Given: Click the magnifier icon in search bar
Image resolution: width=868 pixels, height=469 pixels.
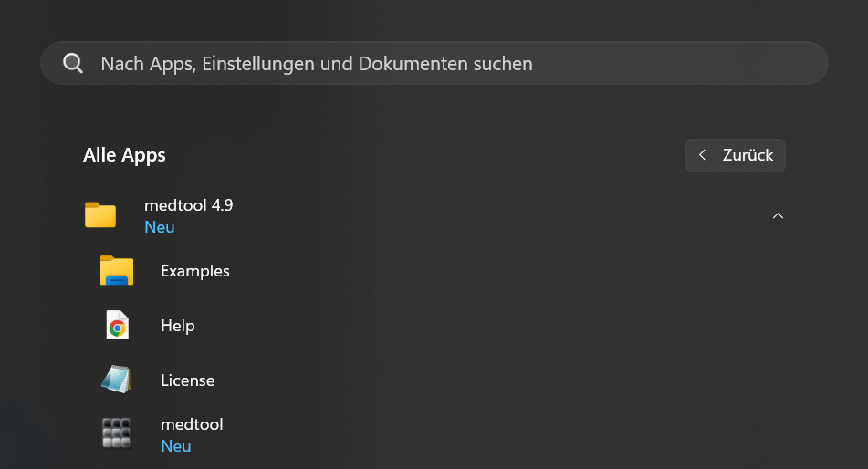Looking at the screenshot, I should point(73,63).
